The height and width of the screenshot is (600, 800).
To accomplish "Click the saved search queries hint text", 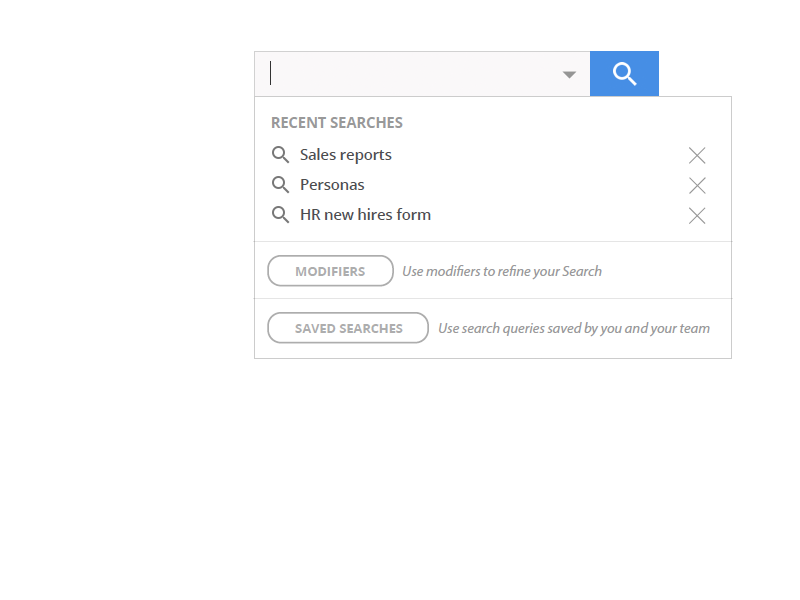I will point(574,328).
